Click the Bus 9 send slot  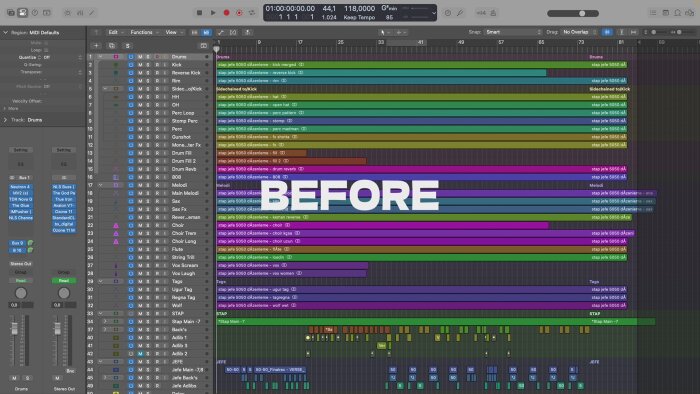(x=17, y=243)
